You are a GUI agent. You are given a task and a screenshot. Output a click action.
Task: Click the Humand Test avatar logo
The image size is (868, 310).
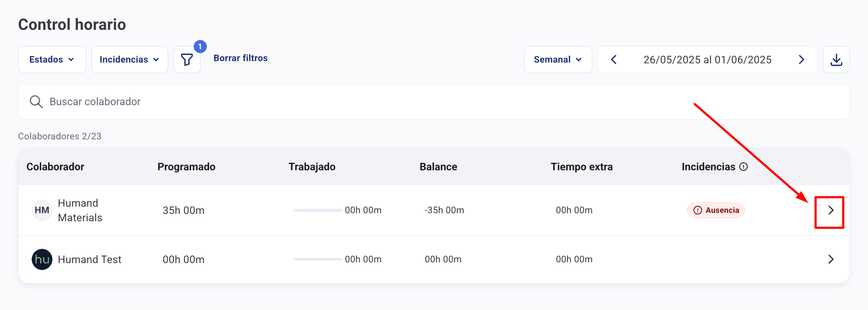pyautogui.click(x=42, y=259)
